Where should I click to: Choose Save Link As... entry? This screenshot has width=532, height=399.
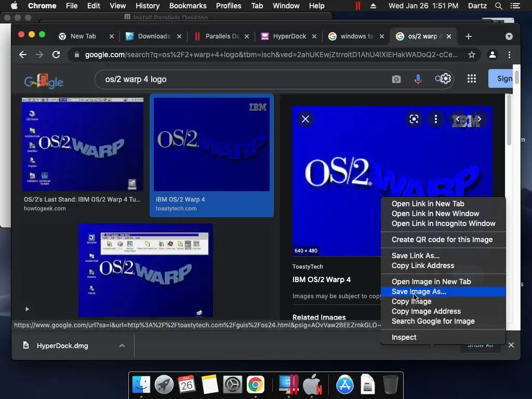(x=443, y=256)
